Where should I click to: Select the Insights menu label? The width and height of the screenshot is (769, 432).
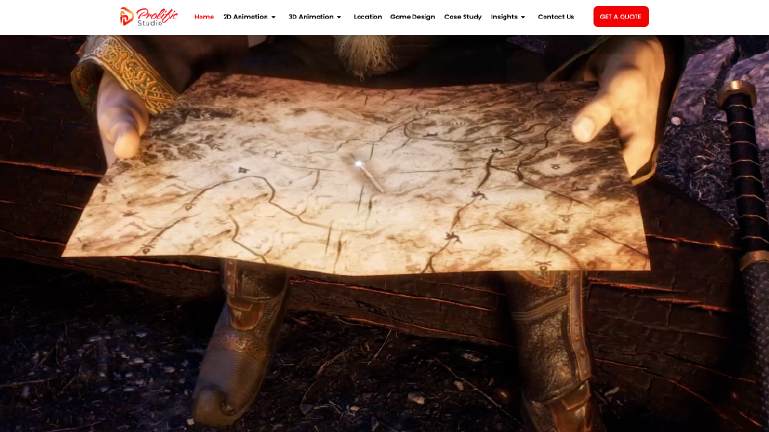[504, 17]
